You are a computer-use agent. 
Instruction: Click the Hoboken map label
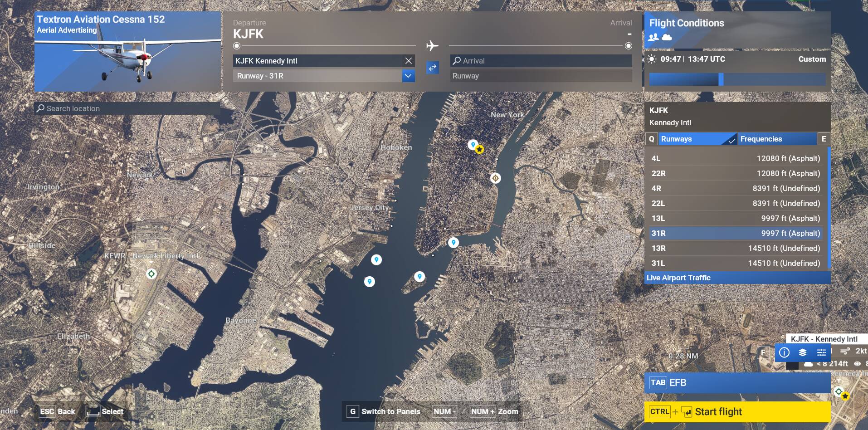pyautogui.click(x=396, y=147)
